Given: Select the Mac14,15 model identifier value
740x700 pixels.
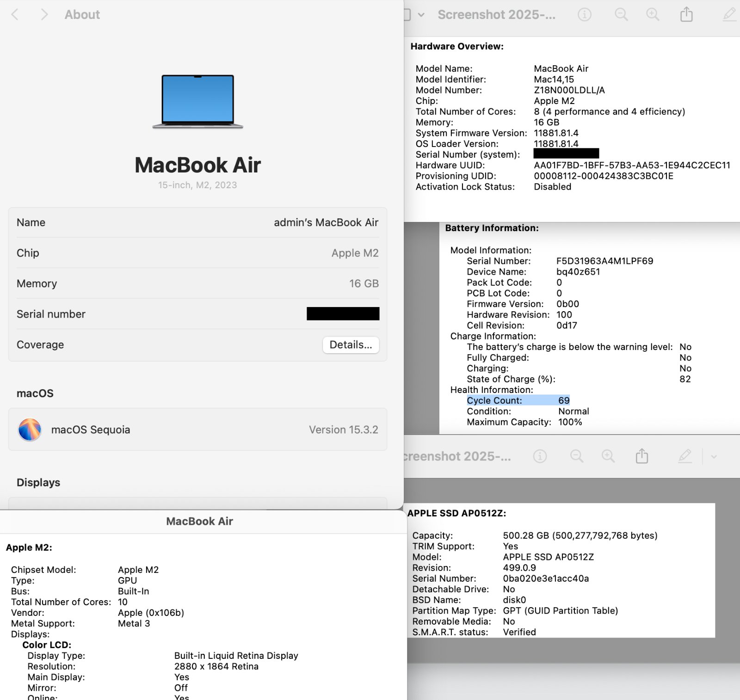Looking at the screenshot, I should tap(554, 80).
